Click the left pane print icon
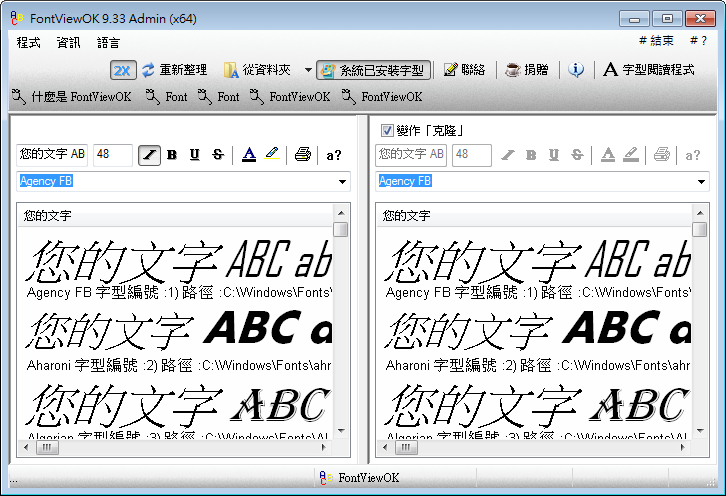Screen dimensions: 726x496 coord(302,155)
